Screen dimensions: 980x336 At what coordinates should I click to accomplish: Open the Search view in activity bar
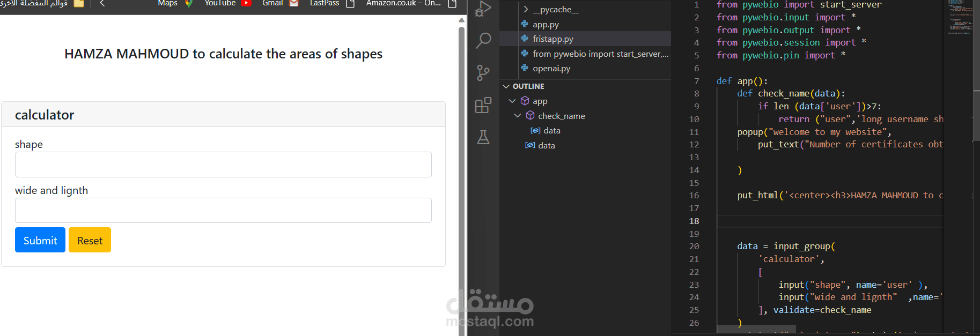tap(483, 40)
